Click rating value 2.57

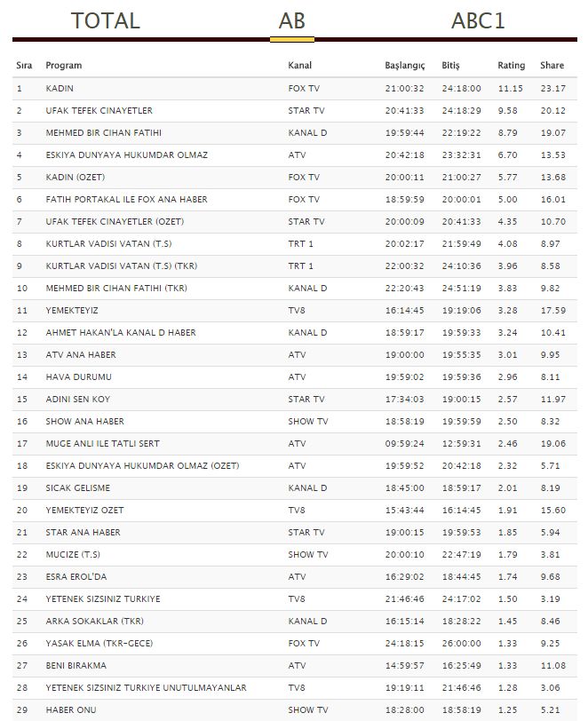click(x=507, y=400)
